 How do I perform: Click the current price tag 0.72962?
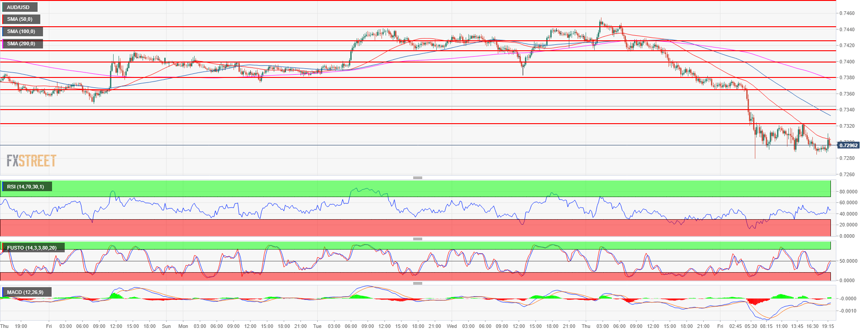pyautogui.click(x=848, y=145)
